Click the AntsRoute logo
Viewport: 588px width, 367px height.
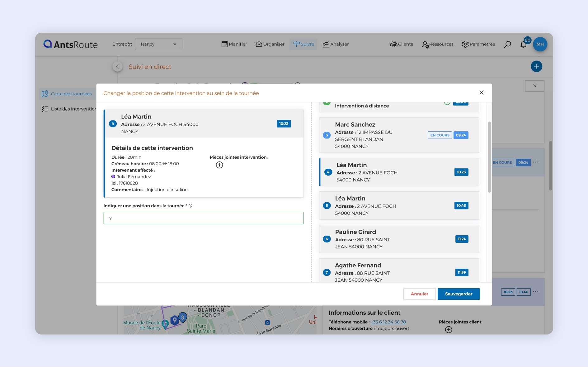(x=71, y=44)
